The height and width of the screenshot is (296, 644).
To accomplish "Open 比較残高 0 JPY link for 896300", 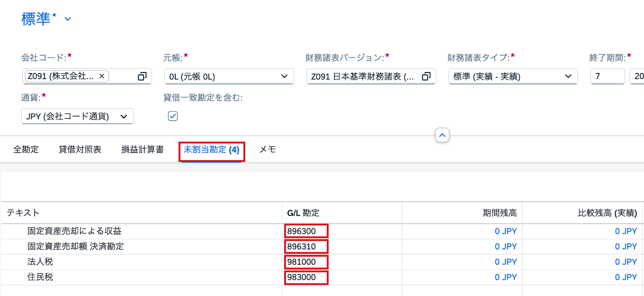I will click(626, 231).
